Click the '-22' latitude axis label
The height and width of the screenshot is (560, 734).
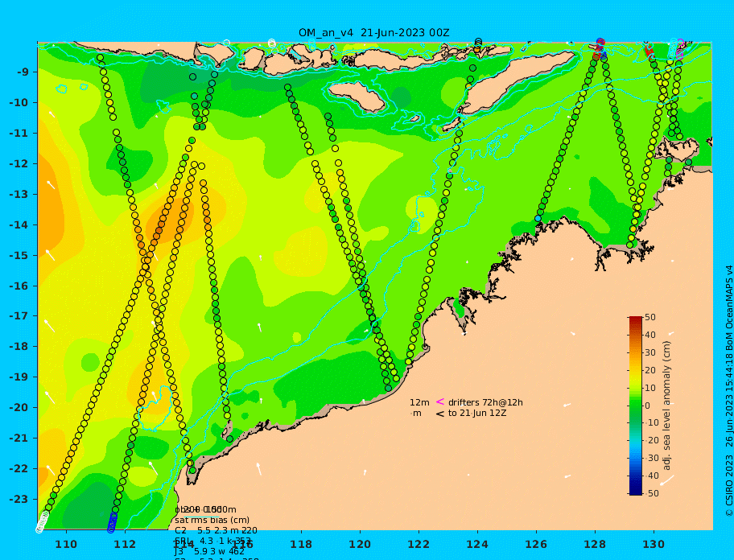(19, 469)
